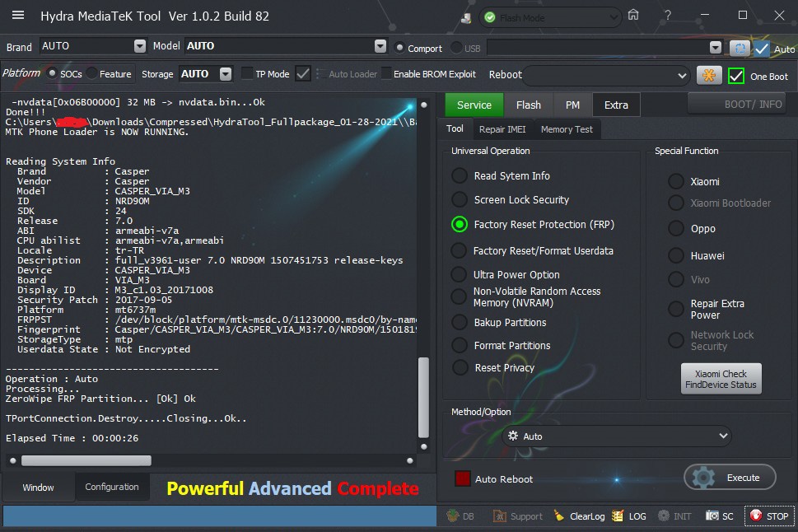
Task: Enable BROM Exploit checkbox
Action: [x=387, y=74]
